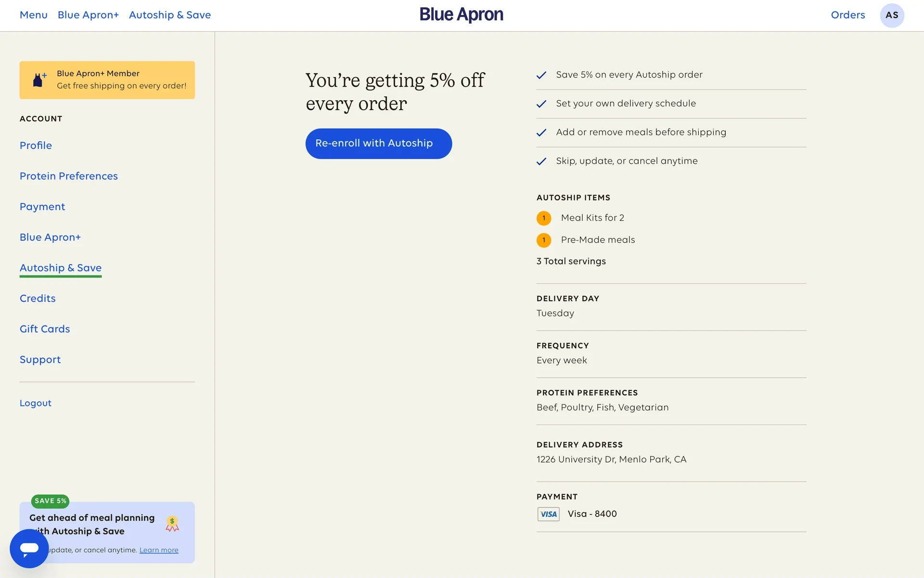
Task: Open Credits in the account sidebar
Action: [38, 299]
